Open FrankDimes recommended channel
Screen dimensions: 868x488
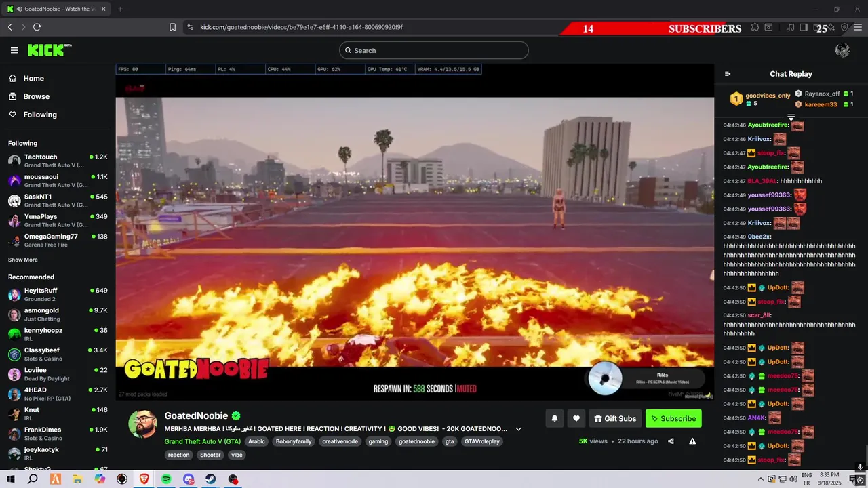click(x=58, y=434)
